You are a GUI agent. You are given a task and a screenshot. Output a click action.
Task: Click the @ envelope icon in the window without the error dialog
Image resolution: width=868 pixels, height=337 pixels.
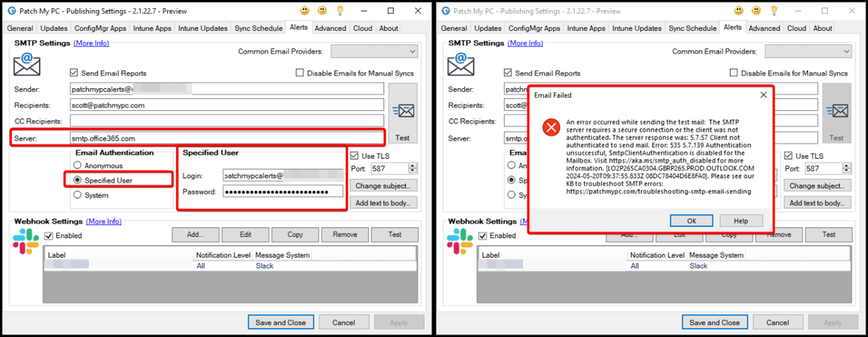pos(26,64)
